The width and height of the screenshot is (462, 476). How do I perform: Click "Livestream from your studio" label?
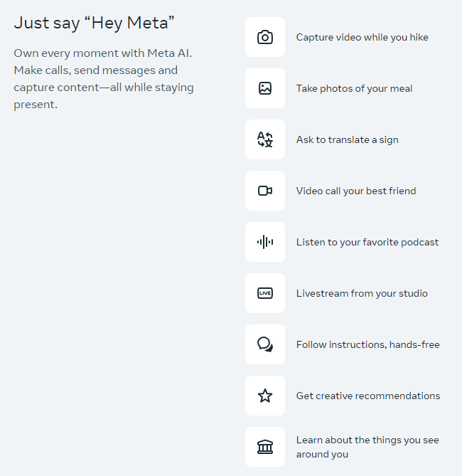(x=362, y=293)
